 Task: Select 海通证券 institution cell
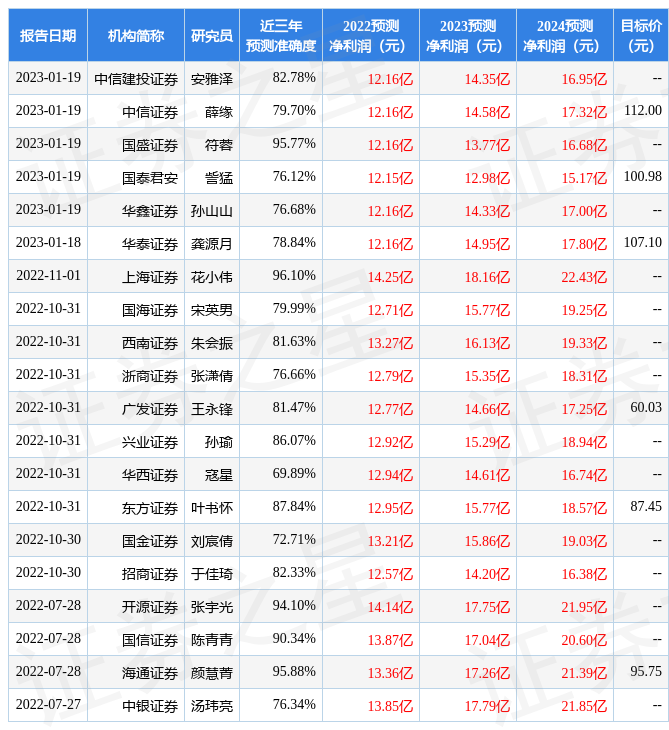point(136,673)
